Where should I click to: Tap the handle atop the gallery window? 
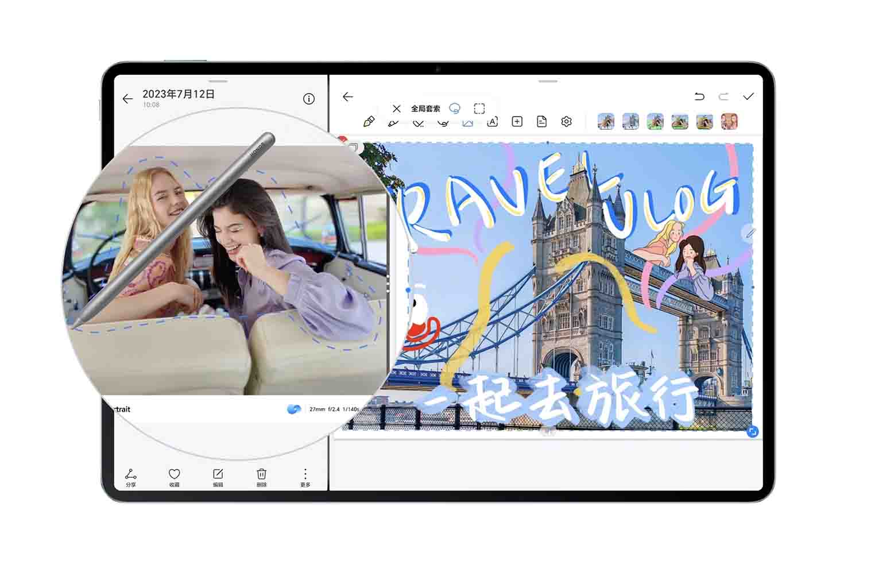click(218, 81)
